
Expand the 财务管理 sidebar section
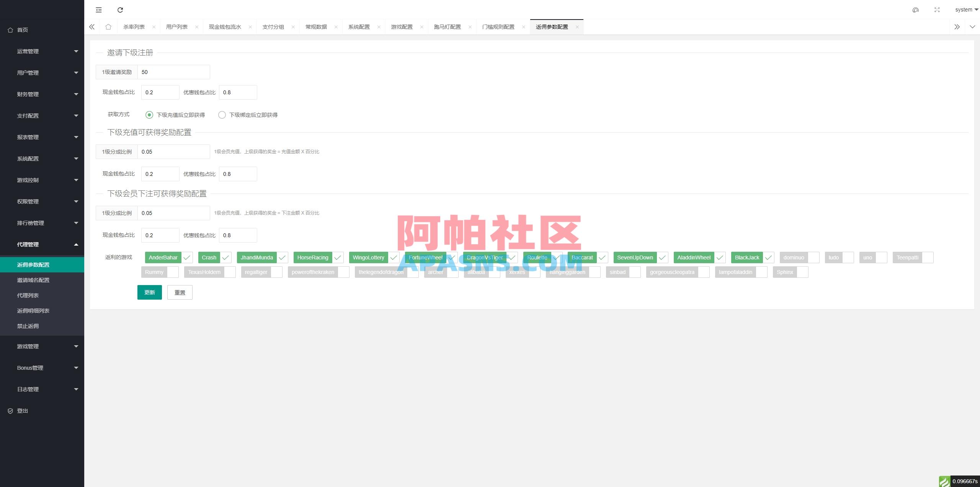[x=42, y=94]
